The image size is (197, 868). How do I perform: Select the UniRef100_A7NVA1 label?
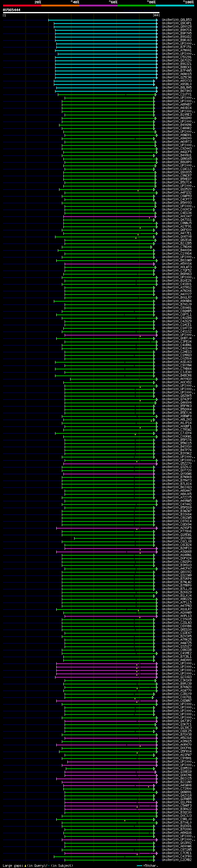pos(177,50)
